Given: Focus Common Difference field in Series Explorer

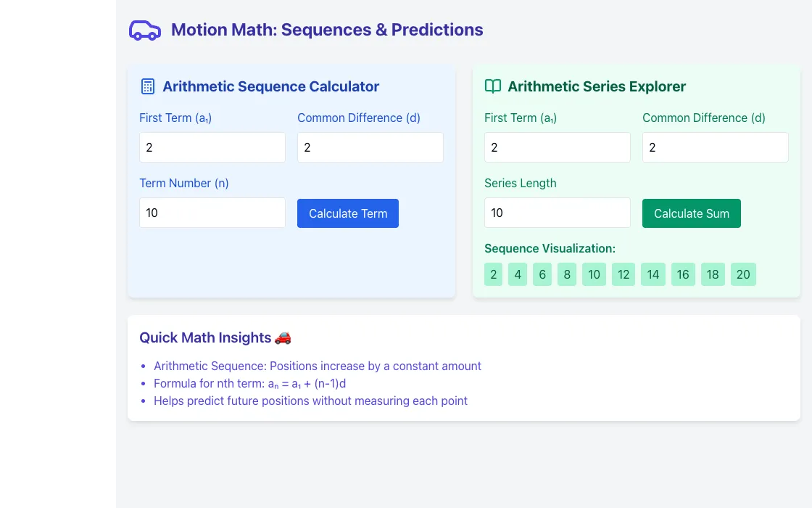Looking at the screenshot, I should [715, 148].
